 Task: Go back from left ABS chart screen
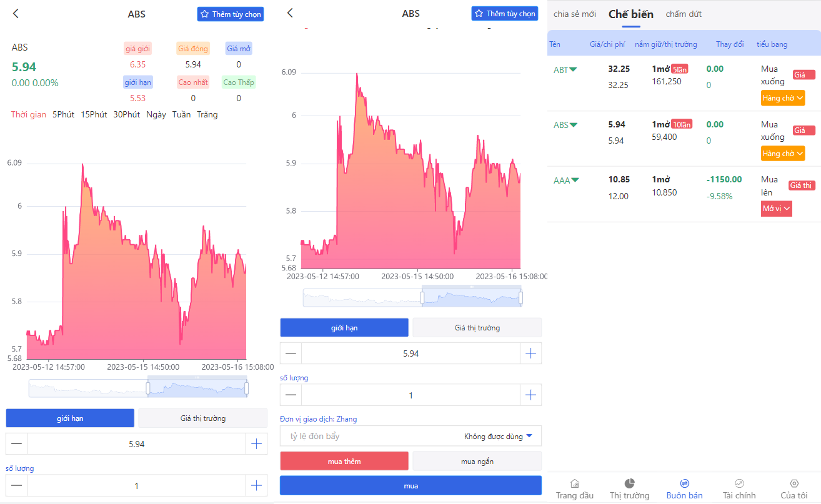click(16, 13)
